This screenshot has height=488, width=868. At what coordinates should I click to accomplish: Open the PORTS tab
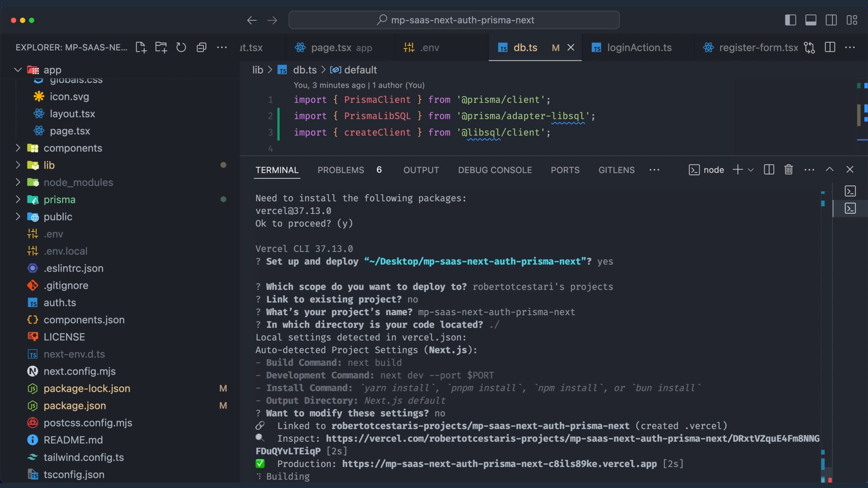(565, 170)
